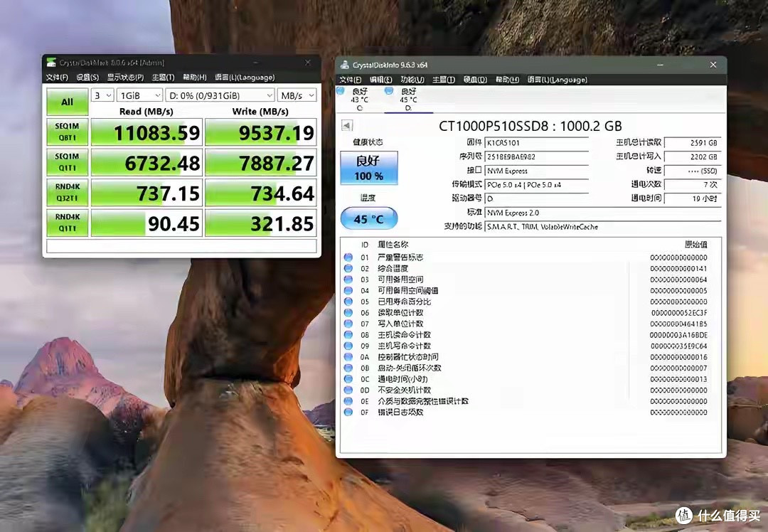Image resolution: width=768 pixels, height=532 pixels.
Task: Start the SEQ1M Q1T1 test
Action: [68, 162]
